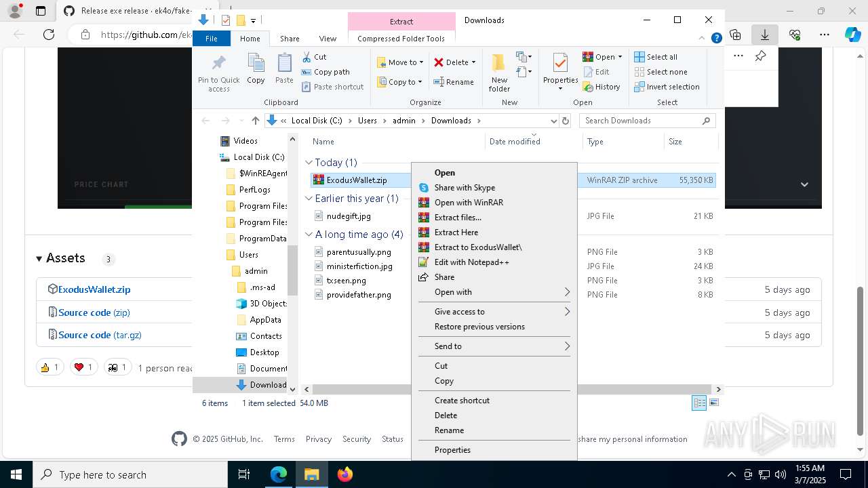Screen dimensions: 868x488
Task: Click the Edge downloads icon
Action: (764, 35)
